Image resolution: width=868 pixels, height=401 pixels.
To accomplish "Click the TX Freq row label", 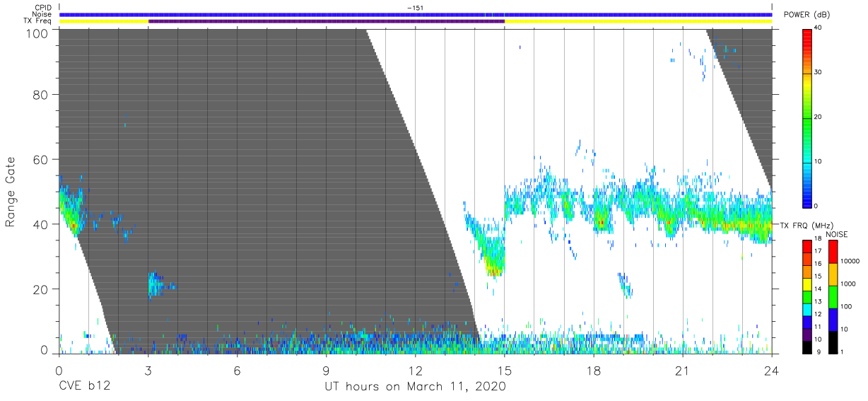I will (x=38, y=21).
